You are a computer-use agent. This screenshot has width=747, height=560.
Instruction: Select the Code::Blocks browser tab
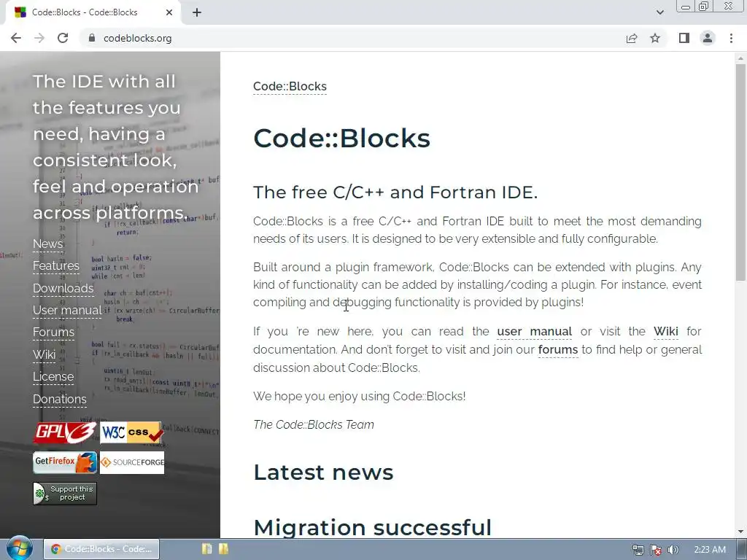point(93,12)
